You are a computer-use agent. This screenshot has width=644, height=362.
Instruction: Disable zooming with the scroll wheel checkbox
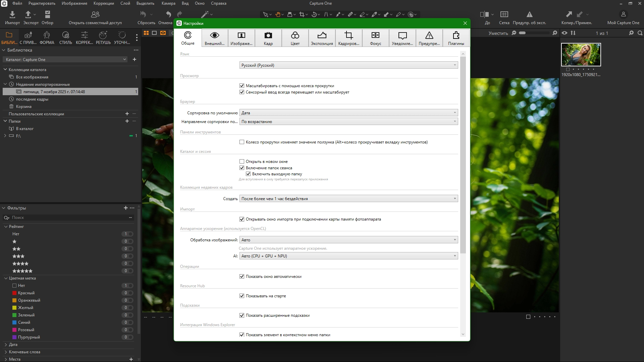242,86
